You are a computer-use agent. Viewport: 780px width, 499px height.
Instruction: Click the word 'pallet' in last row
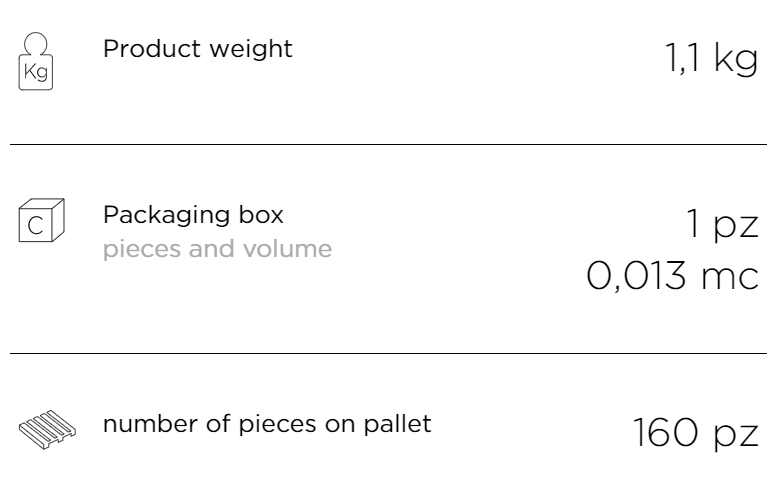pyautogui.click(x=397, y=424)
